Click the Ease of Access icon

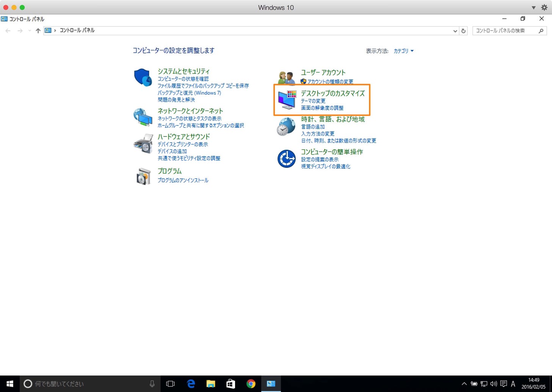click(286, 158)
